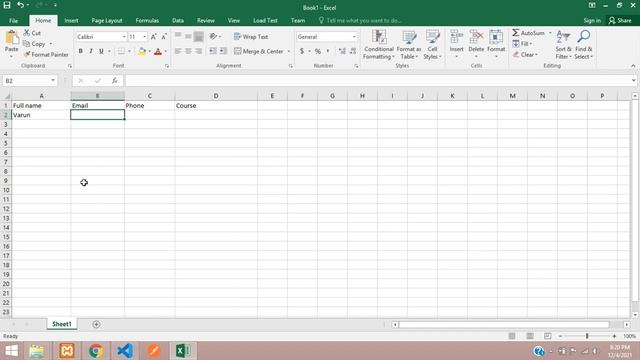Open Conditional Formatting
Image resolution: width=640 pixels, height=360 pixels.
click(x=379, y=45)
